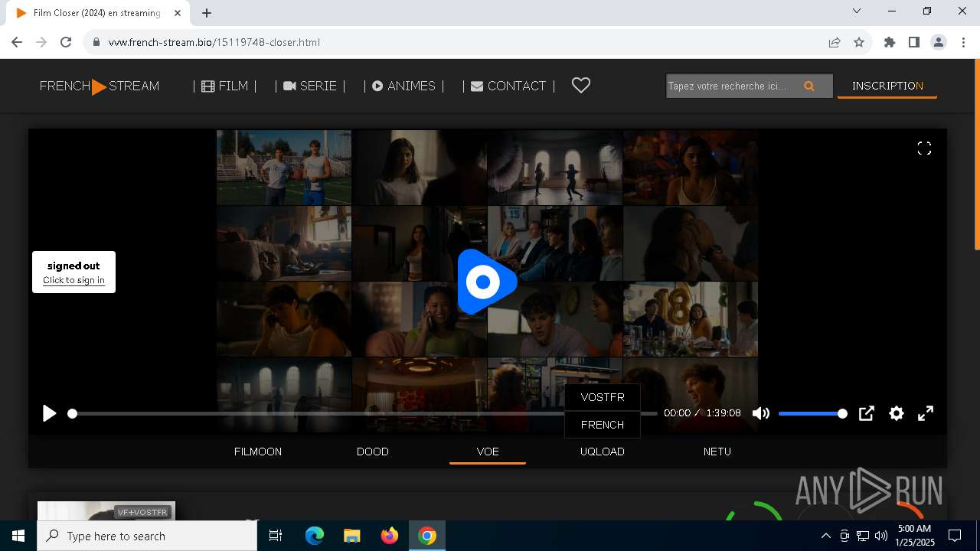Screen dimensions: 980x551
Task: Click the browser address bar URL
Action: 214,42
